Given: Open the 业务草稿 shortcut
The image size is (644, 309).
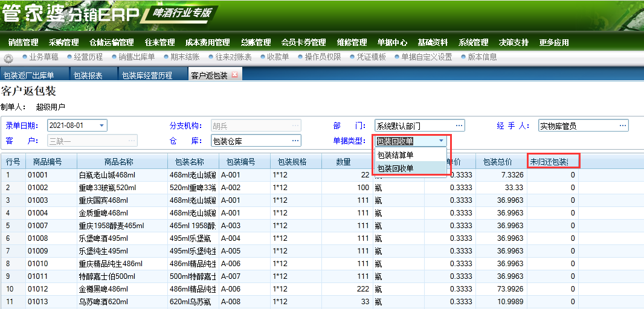Looking at the screenshot, I should (x=40, y=57).
